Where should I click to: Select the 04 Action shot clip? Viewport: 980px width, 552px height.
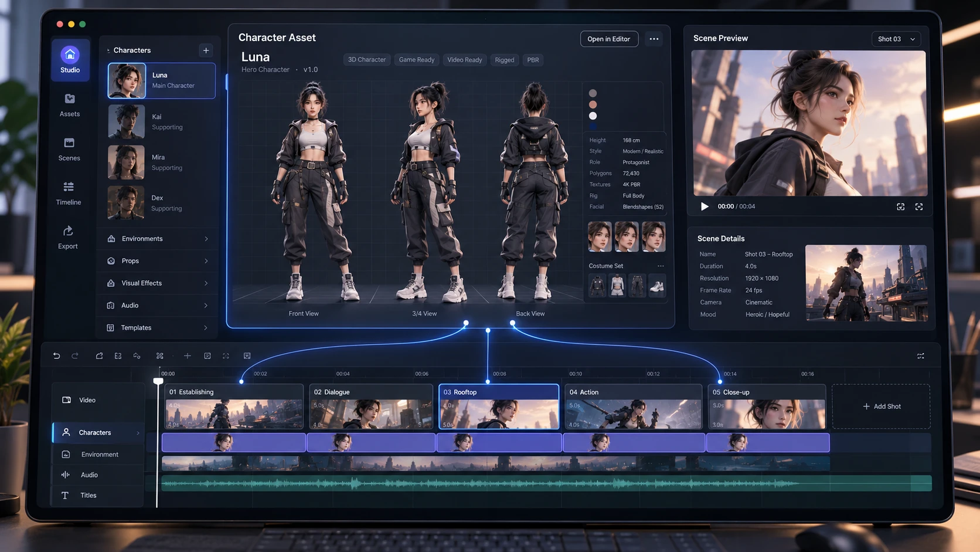[x=633, y=407]
